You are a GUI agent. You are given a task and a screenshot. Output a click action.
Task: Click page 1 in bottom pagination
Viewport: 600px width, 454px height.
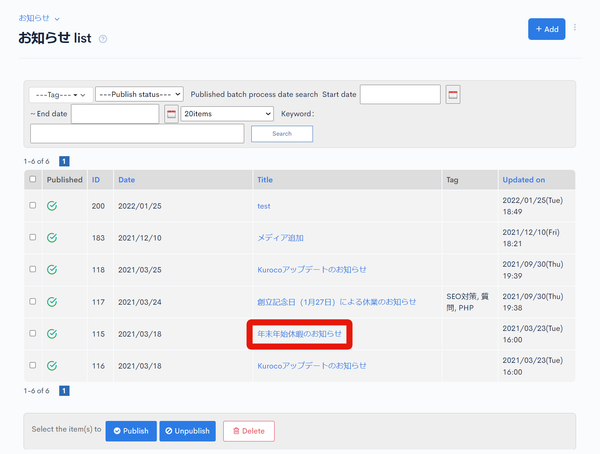[x=64, y=391]
